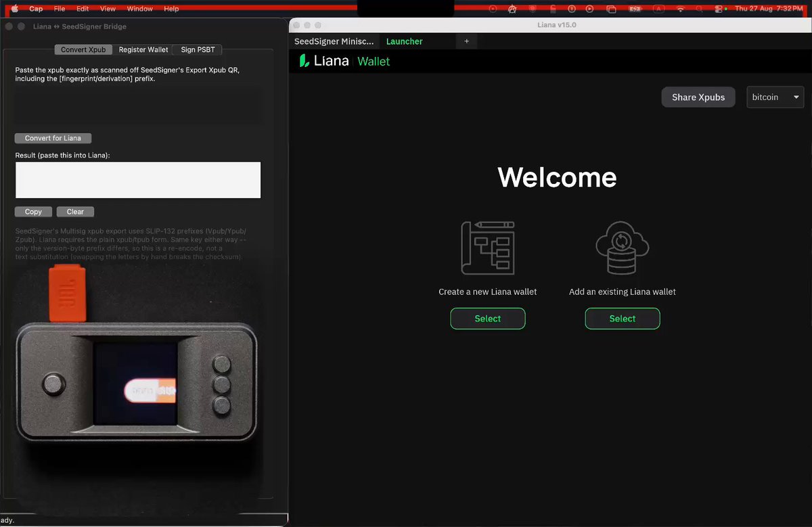Image resolution: width=812 pixels, height=527 pixels.
Task: Open the View menu
Action: [x=108, y=9]
